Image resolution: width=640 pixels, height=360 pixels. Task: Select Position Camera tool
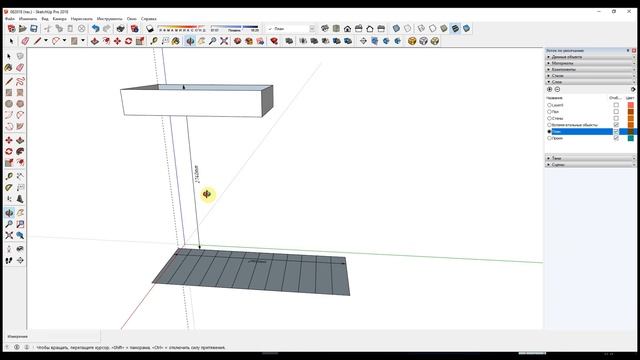[x=9, y=249]
